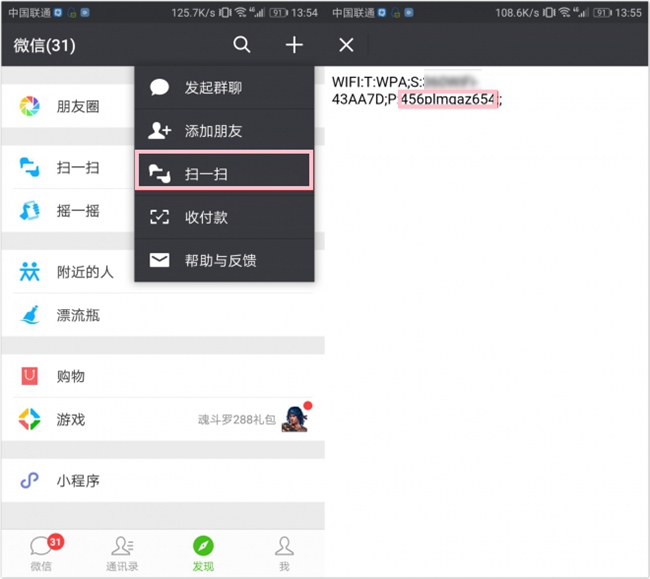
Task: Tap the plus icon in WeChat header
Action: 294,44
